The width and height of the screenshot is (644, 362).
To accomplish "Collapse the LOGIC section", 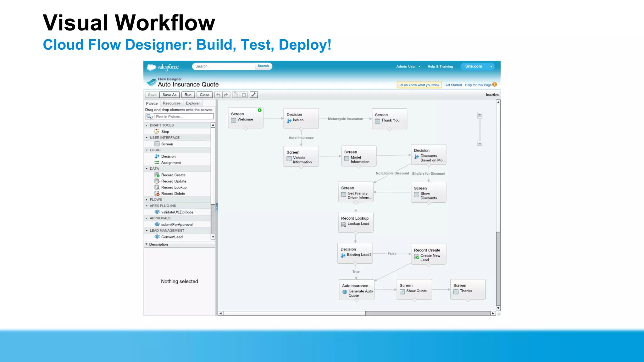I will (x=147, y=150).
